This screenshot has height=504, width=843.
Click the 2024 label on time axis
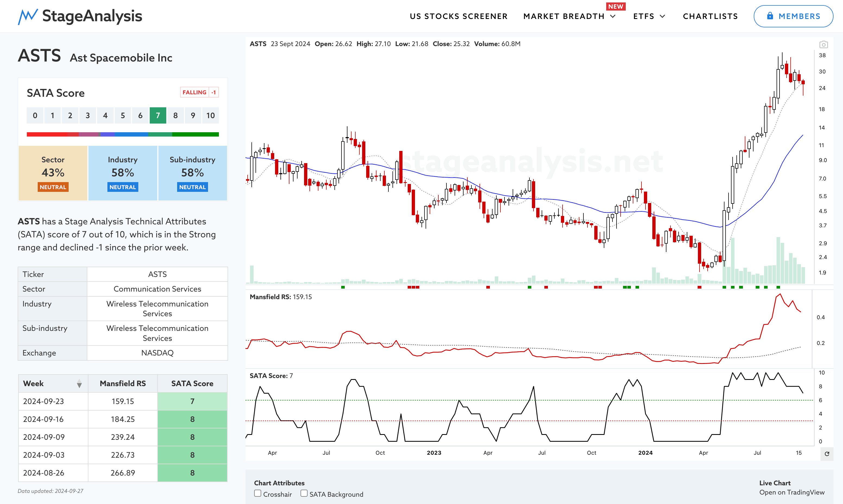pos(645,453)
